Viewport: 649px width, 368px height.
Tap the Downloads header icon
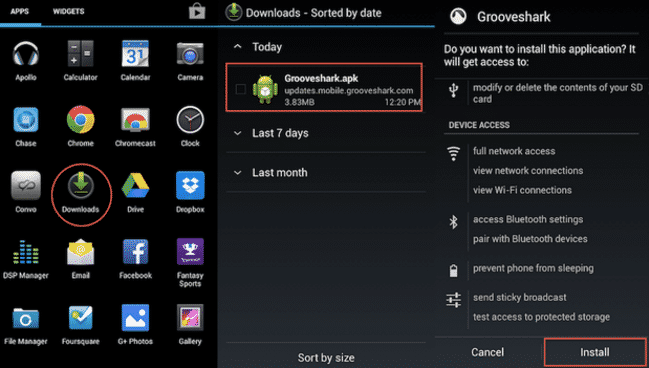click(233, 12)
